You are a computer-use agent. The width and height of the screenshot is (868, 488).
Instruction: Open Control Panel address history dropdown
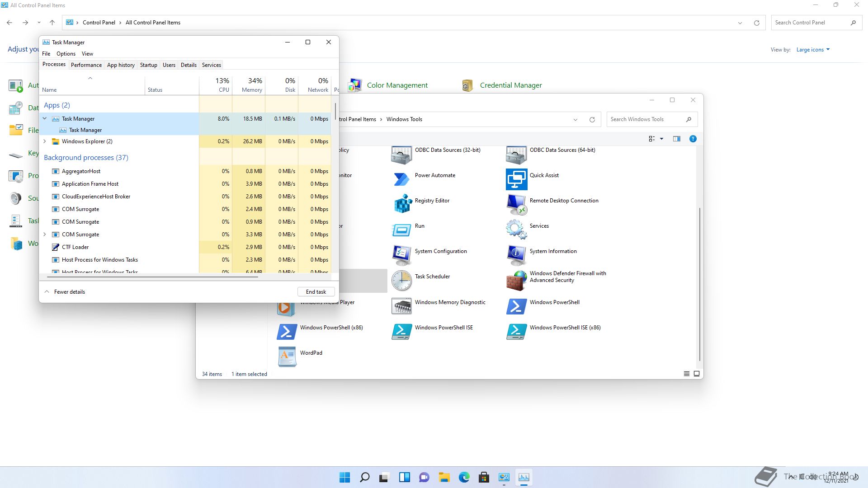point(740,23)
